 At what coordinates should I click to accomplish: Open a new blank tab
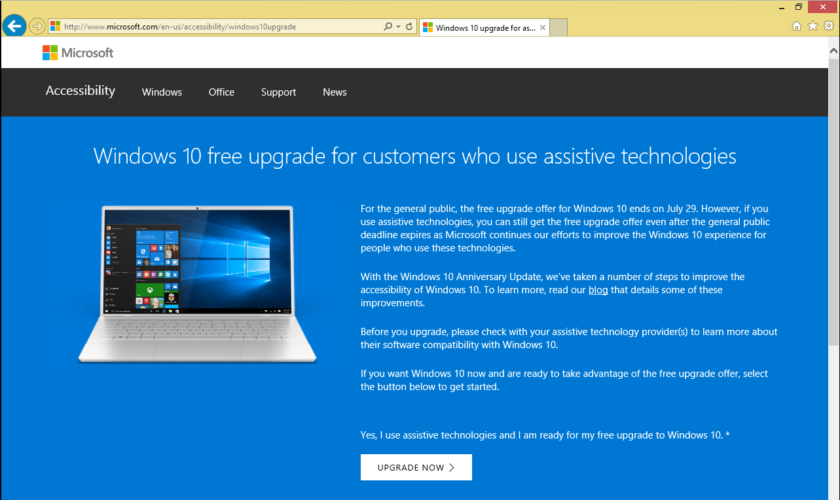[x=558, y=27]
